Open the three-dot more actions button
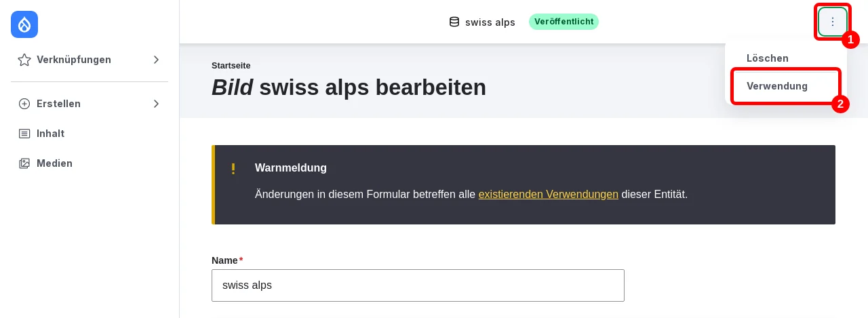 pyautogui.click(x=833, y=22)
